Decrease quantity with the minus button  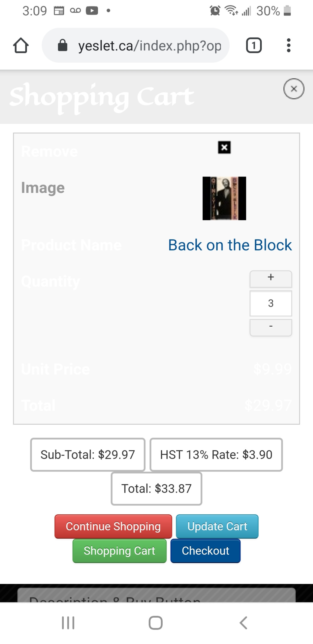pyautogui.click(x=271, y=328)
